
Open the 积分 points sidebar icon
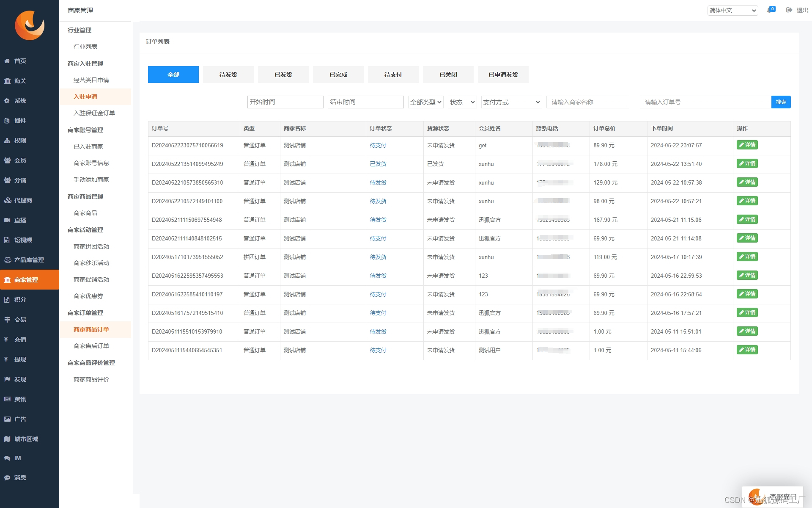click(7, 300)
